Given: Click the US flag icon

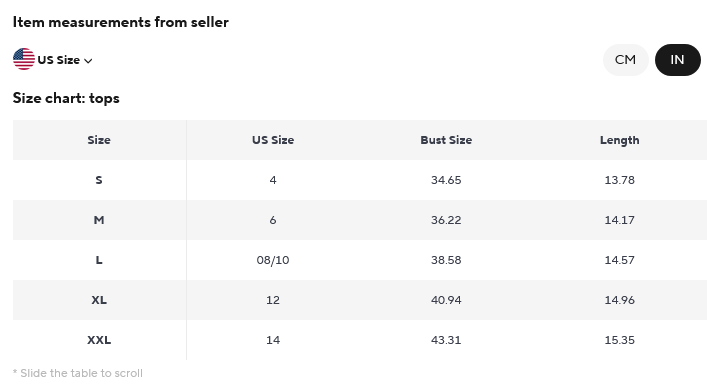Looking at the screenshot, I should 24,59.
